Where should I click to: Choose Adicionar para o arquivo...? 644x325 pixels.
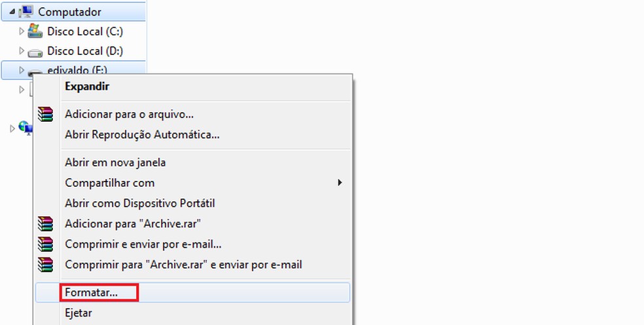coord(192,114)
